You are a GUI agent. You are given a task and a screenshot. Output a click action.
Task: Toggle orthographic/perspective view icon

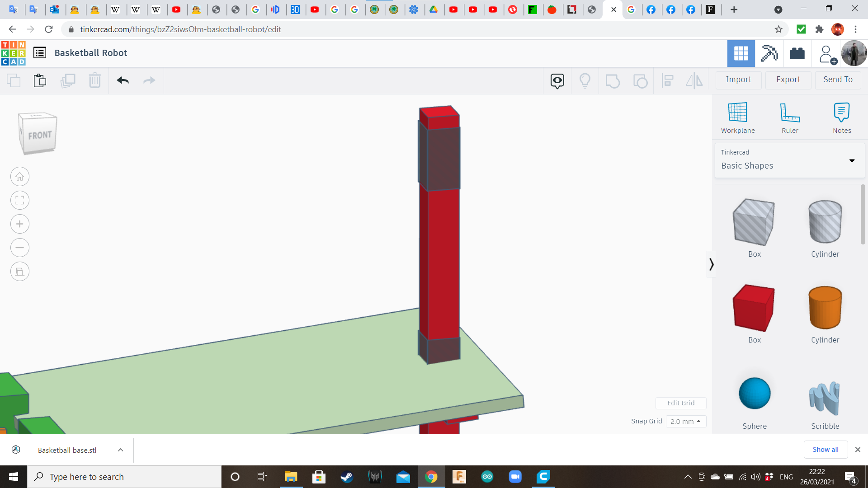click(20, 272)
